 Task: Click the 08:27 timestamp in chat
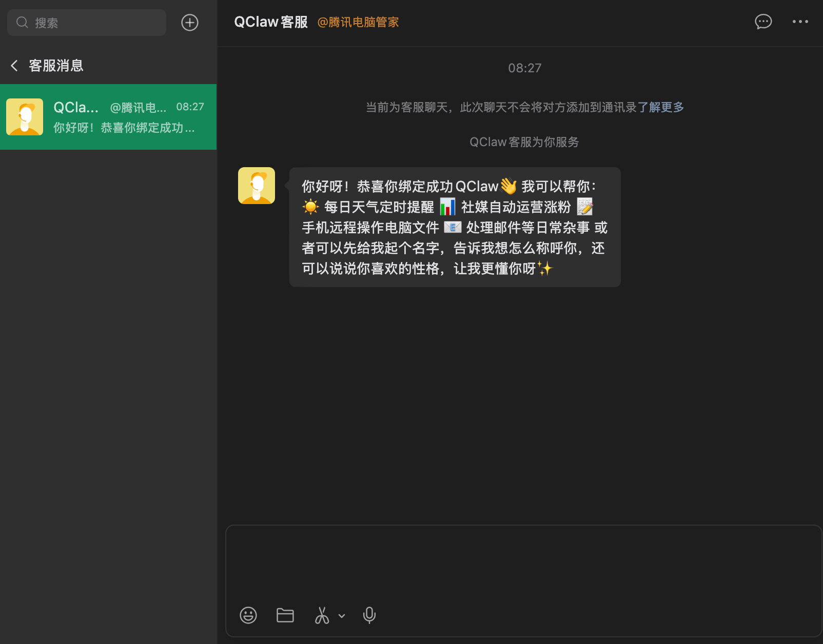click(525, 68)
